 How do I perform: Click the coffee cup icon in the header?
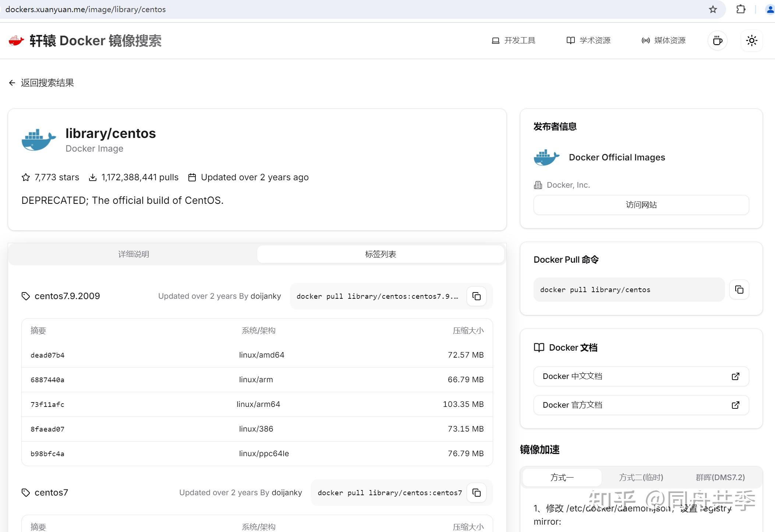[717, 40]
